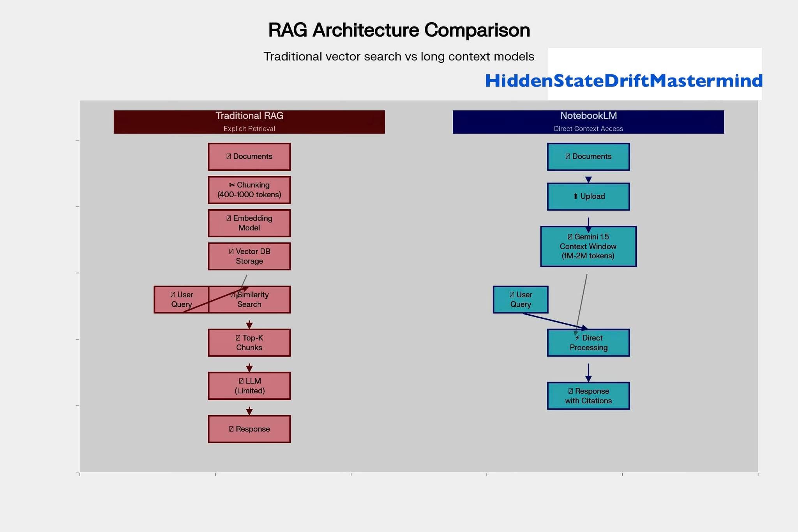
Task: Click the Embedding Model box
Action: pos(249,223)
